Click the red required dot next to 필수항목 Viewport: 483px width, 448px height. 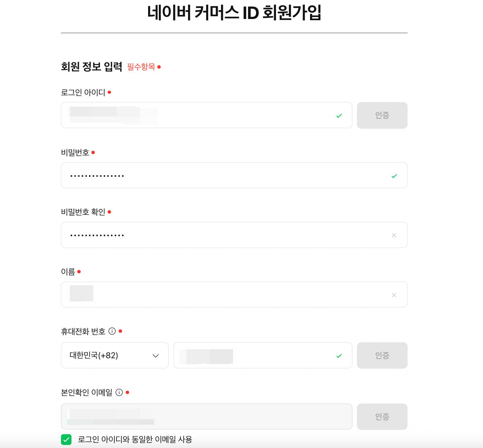160,67
